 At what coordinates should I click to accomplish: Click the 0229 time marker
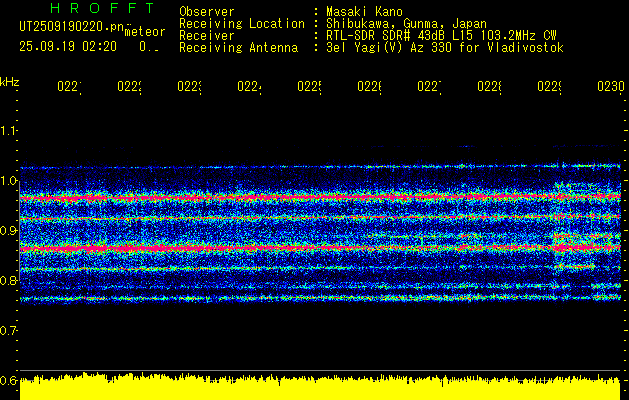(x=549, y=87)
